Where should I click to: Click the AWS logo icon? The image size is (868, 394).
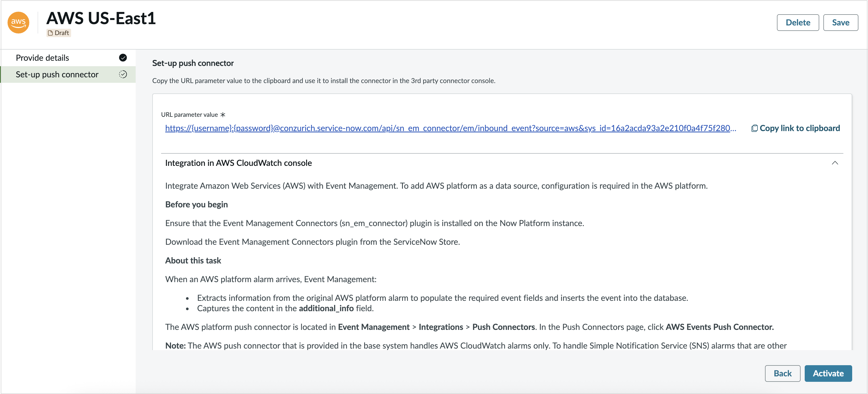click(x=18, y=23)
